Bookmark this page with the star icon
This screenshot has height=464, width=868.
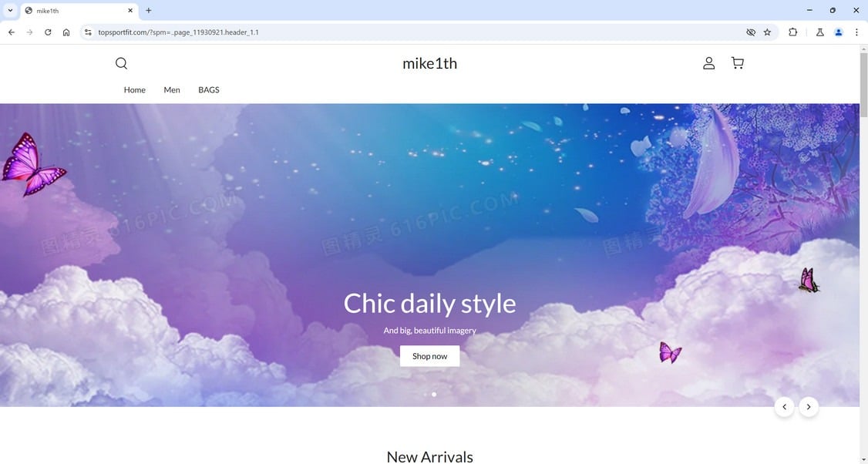coord(767,32)
